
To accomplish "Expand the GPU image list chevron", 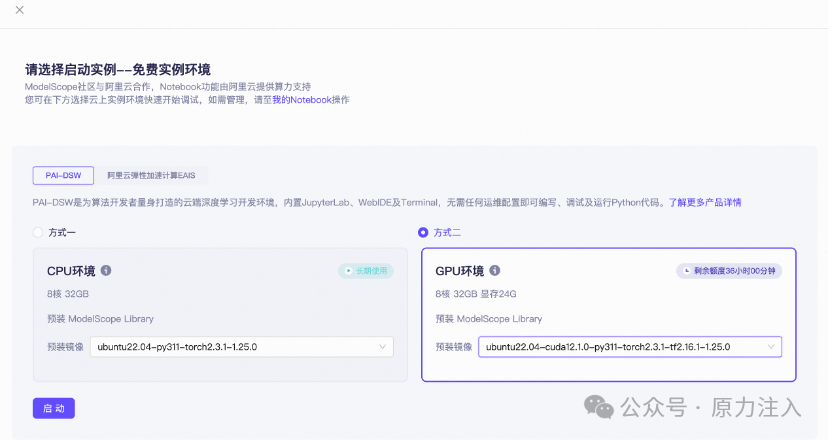I will pos(771,347).
